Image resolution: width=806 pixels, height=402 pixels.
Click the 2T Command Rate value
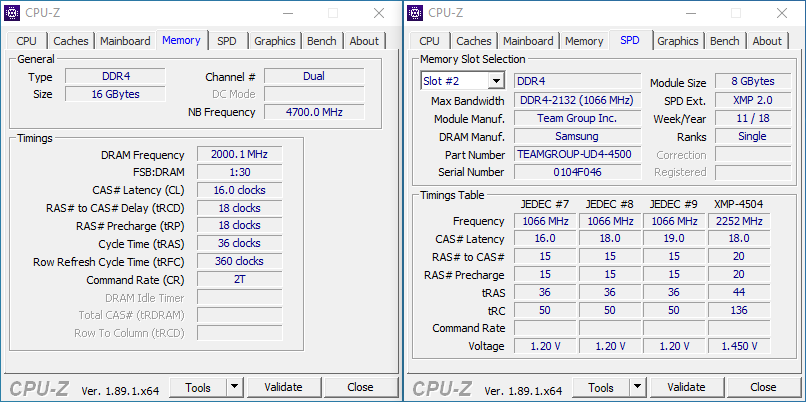point(240,279)
